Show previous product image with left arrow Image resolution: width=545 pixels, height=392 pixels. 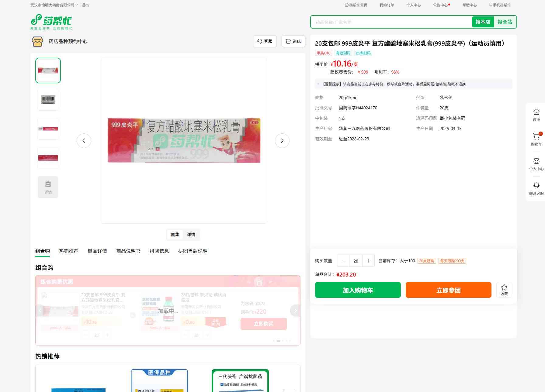(x=84, y=141)
